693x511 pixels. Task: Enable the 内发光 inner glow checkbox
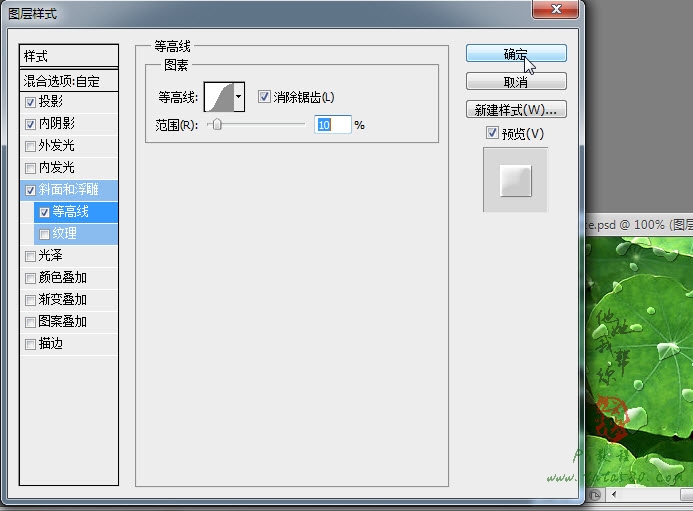(30, 168)
